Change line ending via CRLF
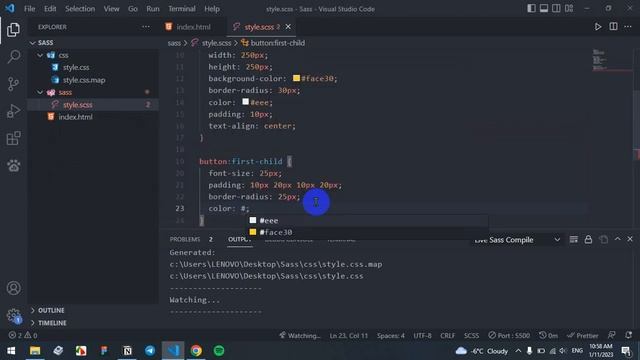 (x=447, y=336)
